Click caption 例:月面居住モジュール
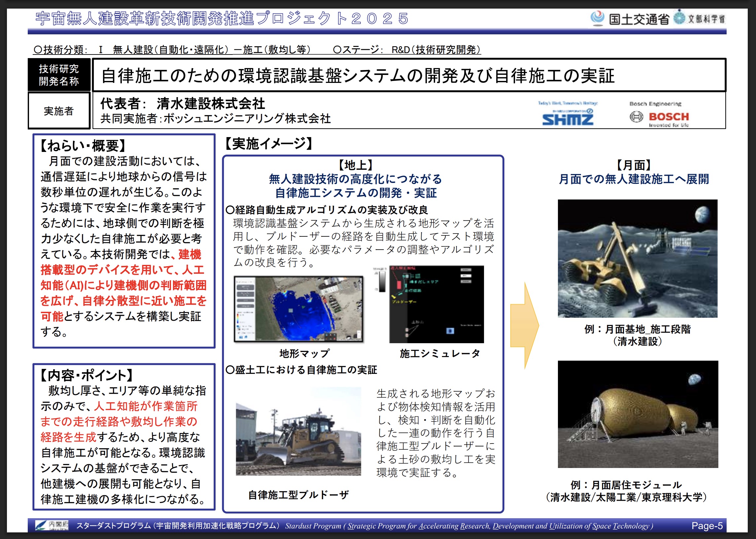Viewport: 756px width, 539px height. 626,485
